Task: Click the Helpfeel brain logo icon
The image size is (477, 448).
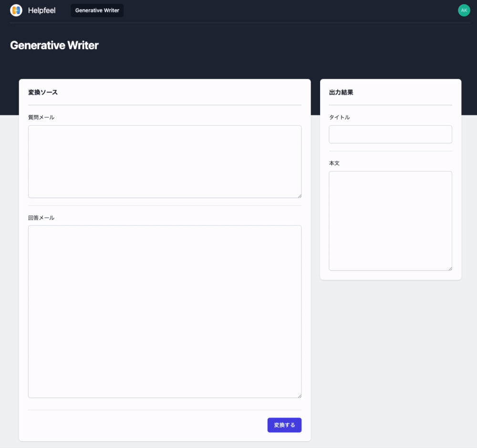Action: point(16,10)
